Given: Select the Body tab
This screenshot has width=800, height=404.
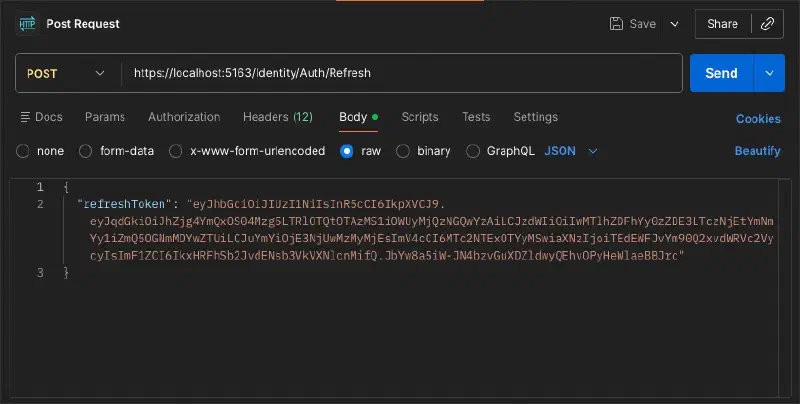Looking at the screenshot, I should (358, 117).
